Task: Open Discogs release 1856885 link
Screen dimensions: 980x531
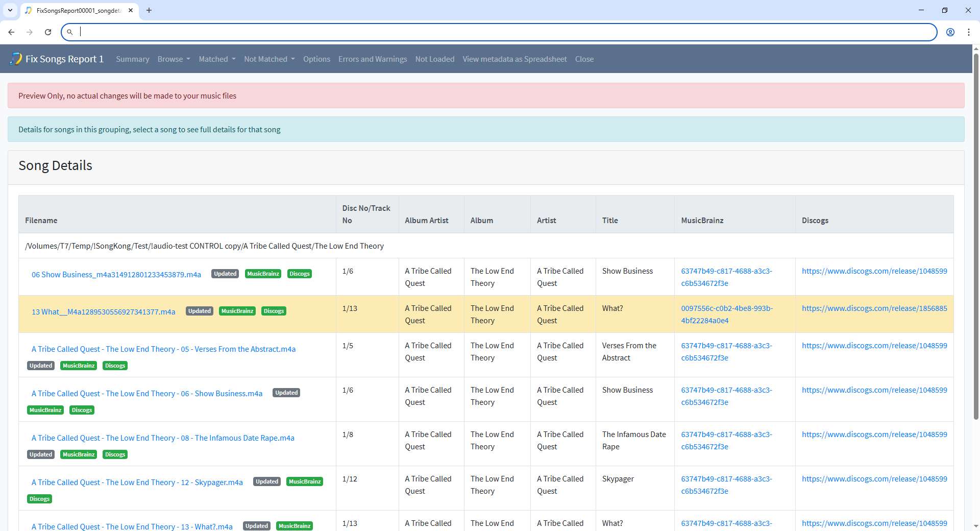Action: click(x=874, y=308)
